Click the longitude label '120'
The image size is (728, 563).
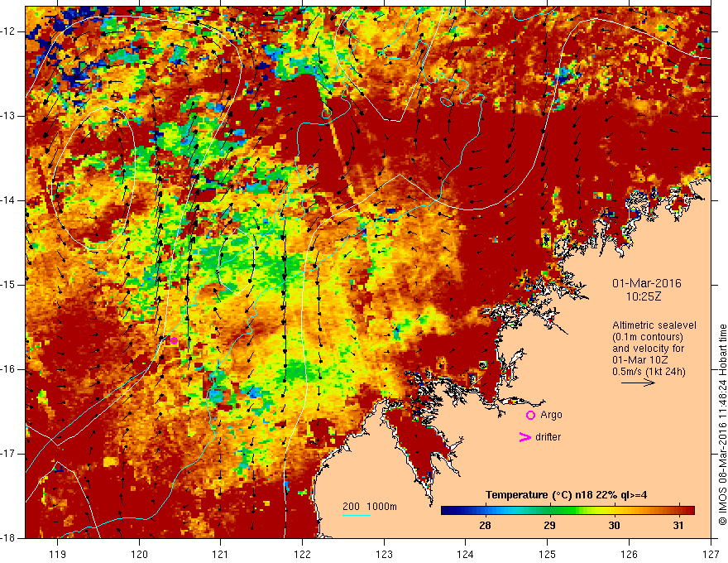(x=139, y=554)
